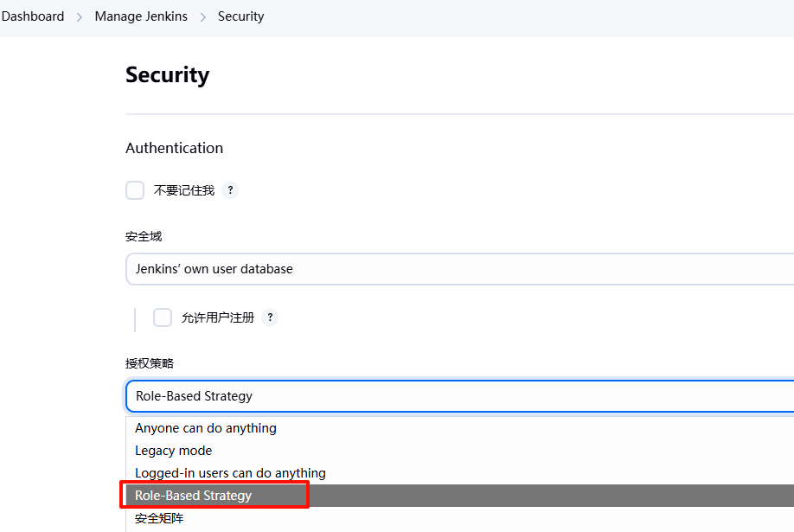Select Logged-in users can do anything
Screen dimensions: 794x532
pyautogui.click(x=230, y=473)
